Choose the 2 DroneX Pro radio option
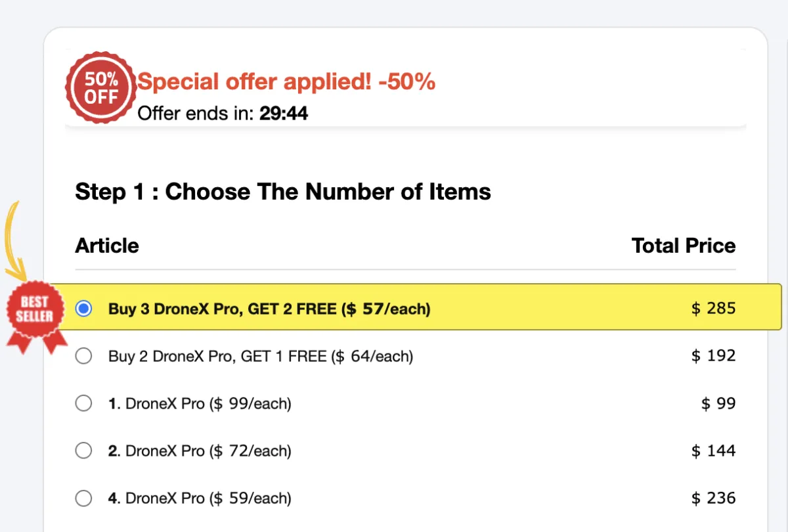The image size is (788, 532). point(84,451)
